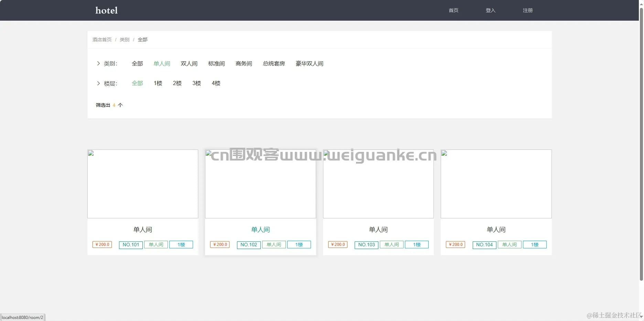The height and width of the screenshot is (321, 644).
Task: Filter rooms by 总统套房 category
Action: (274, 63)
